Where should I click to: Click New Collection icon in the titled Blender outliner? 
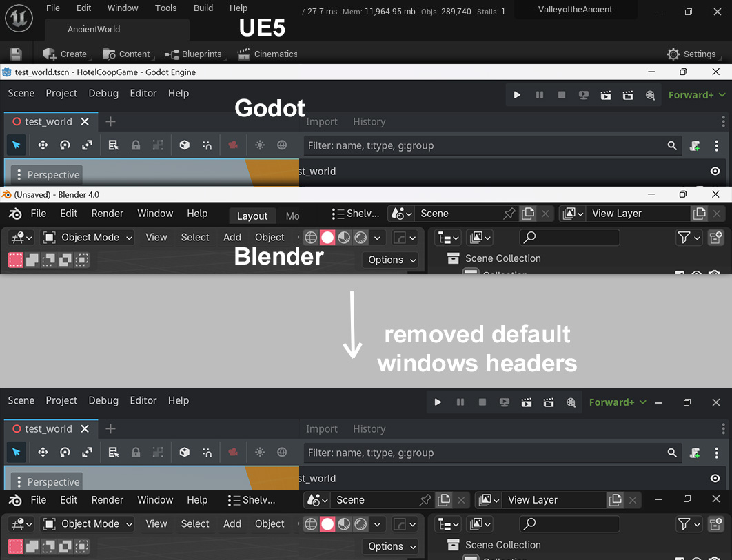pyautogui.click(x=715, y=238)
